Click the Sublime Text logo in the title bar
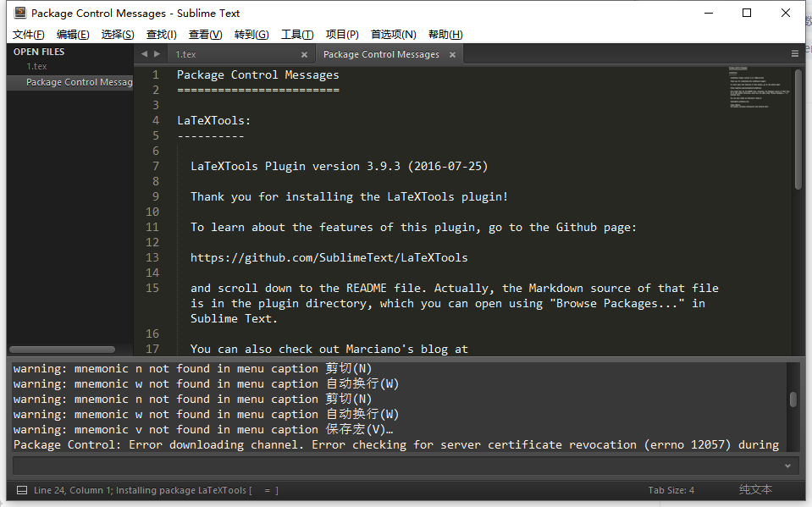812x507 pixels. [x=20, y=13]
